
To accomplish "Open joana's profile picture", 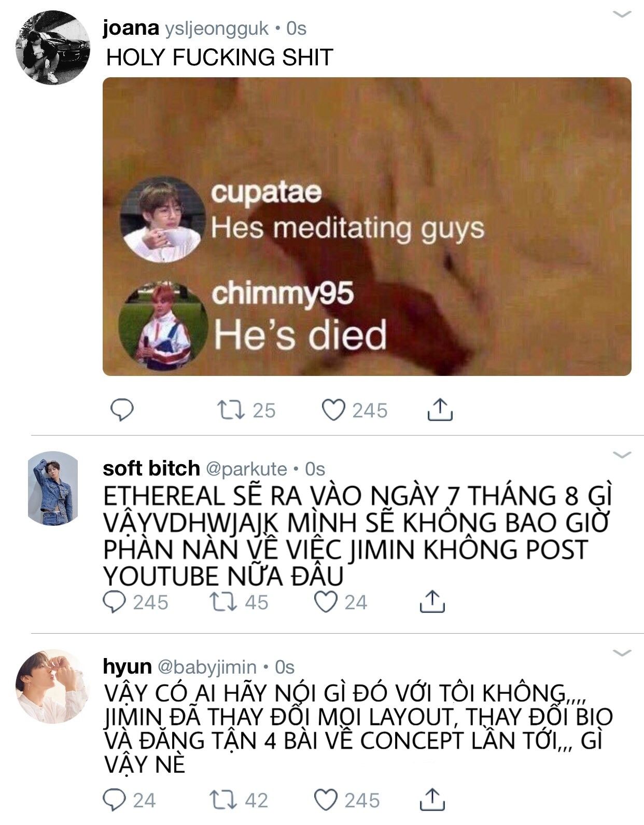I will (53, 47).
